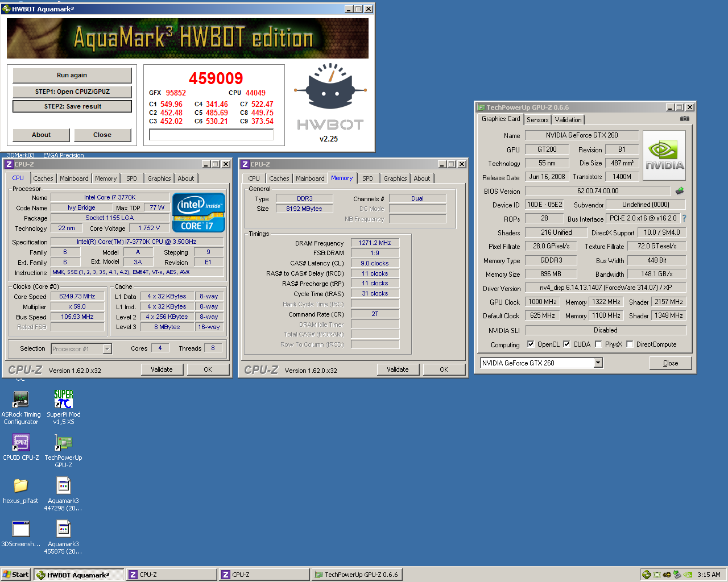Click OK in right CPU-Z window

(x=444, y=369)
